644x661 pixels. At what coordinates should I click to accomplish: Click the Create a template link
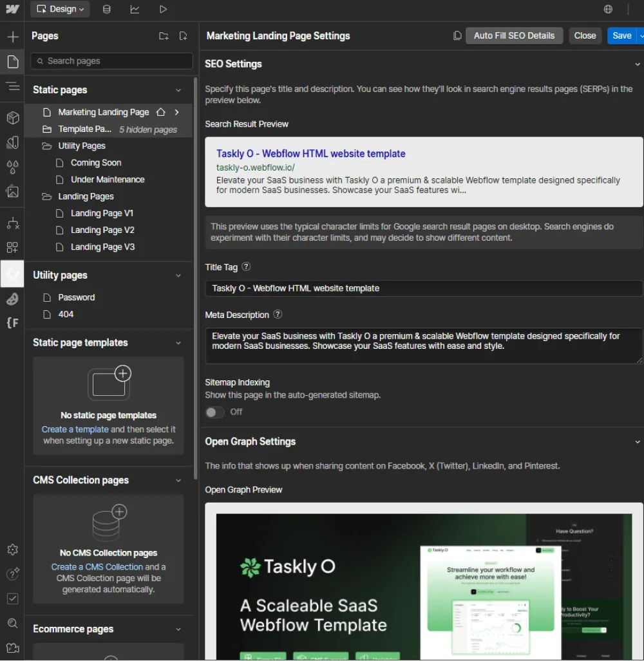tap(75, 429)
